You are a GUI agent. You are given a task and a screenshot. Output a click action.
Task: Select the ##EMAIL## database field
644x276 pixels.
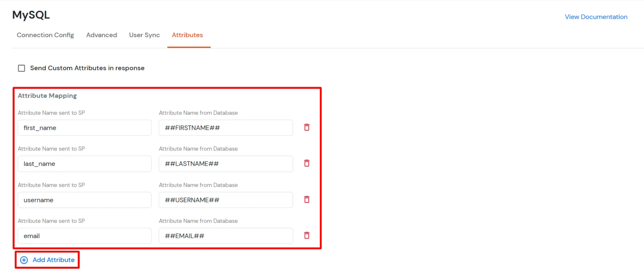(x=226, y=236)
